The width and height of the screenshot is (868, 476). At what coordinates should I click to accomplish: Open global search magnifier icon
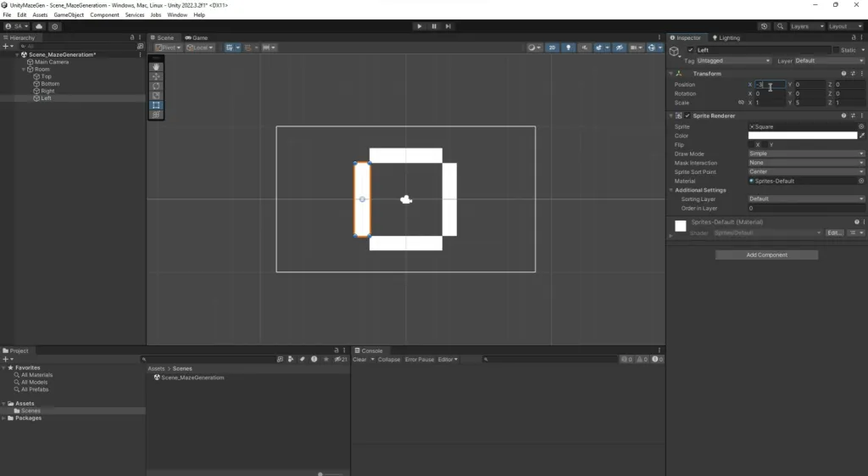click(x=779, y=26)
